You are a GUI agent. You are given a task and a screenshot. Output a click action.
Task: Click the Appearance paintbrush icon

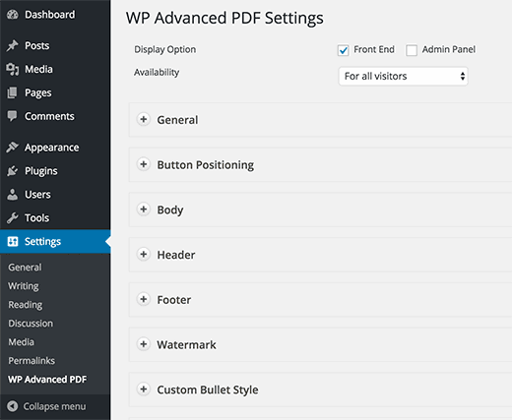click(12, 148)
